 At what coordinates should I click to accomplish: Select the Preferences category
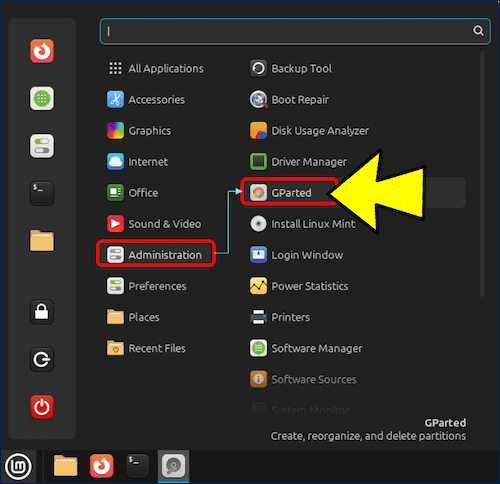tap(147, 286)
